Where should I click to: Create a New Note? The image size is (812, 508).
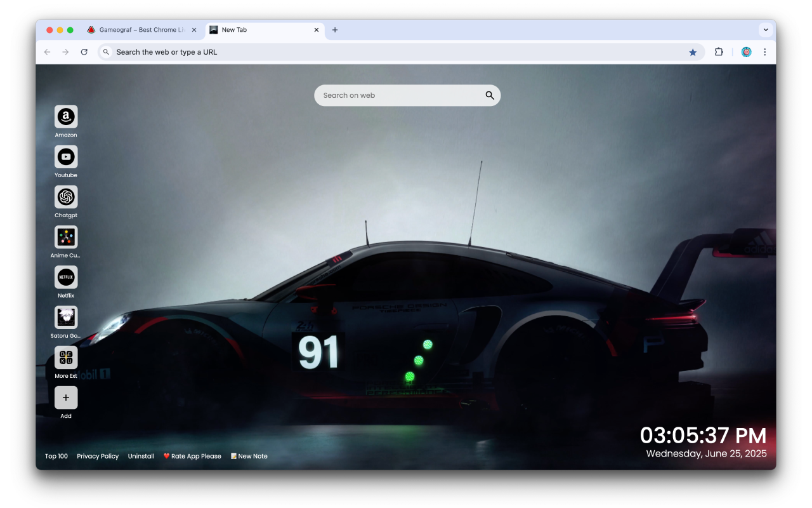(x=249, y=456)
